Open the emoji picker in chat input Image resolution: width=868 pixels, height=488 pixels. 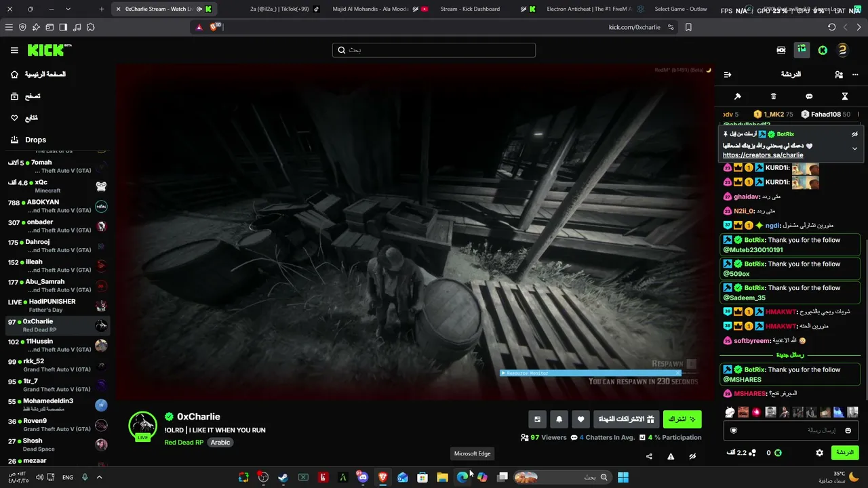point(848,430)
